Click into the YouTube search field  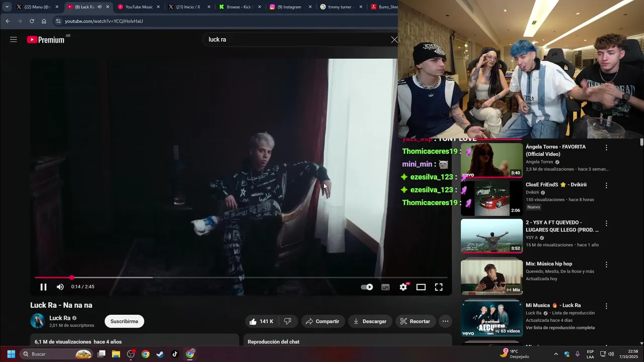click(x=297, y=39)
